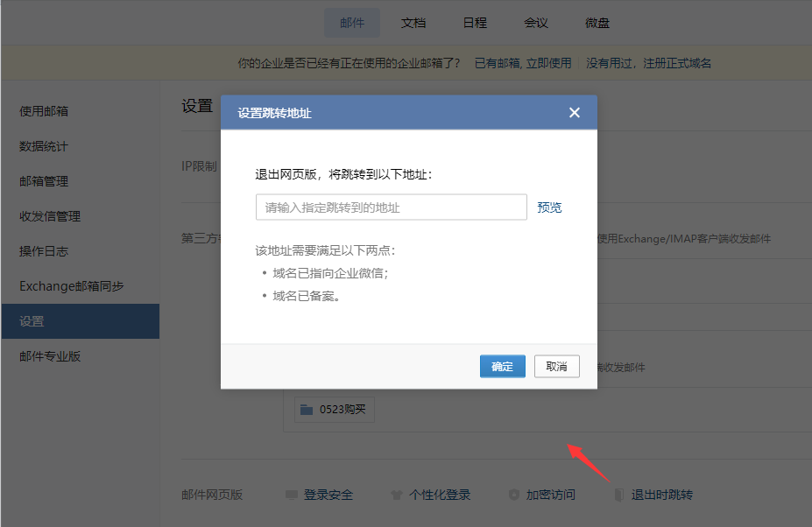Open the 会议 tab
Screen dimensions: 812x527
536,23
